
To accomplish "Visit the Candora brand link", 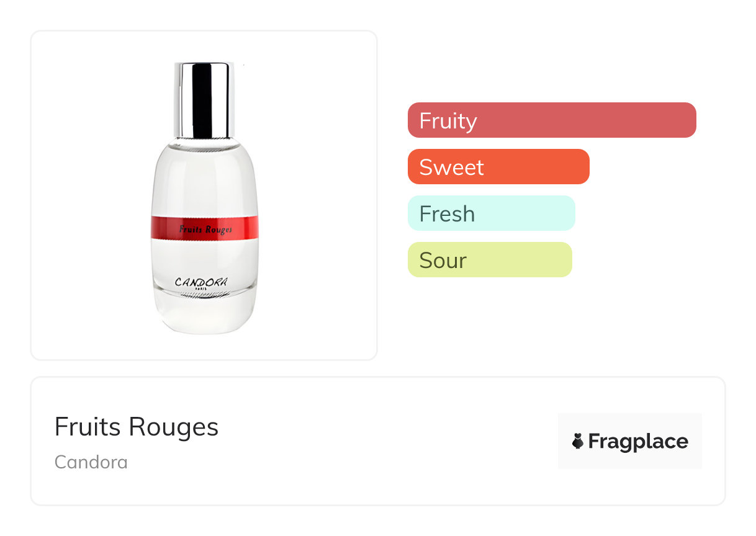I will pyautogui.click(x=91, y=462).
